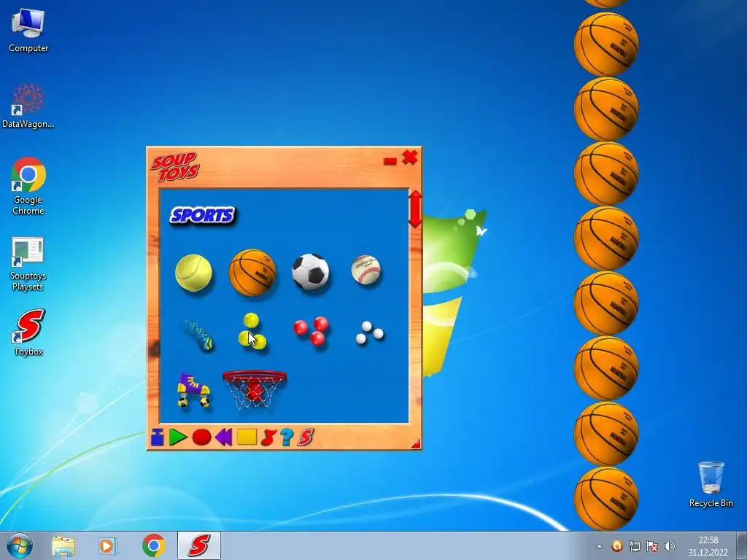Select the basketball hoop toy
Image resolution: width=747 pixels, height=560 pixels.
pos(255,390)
